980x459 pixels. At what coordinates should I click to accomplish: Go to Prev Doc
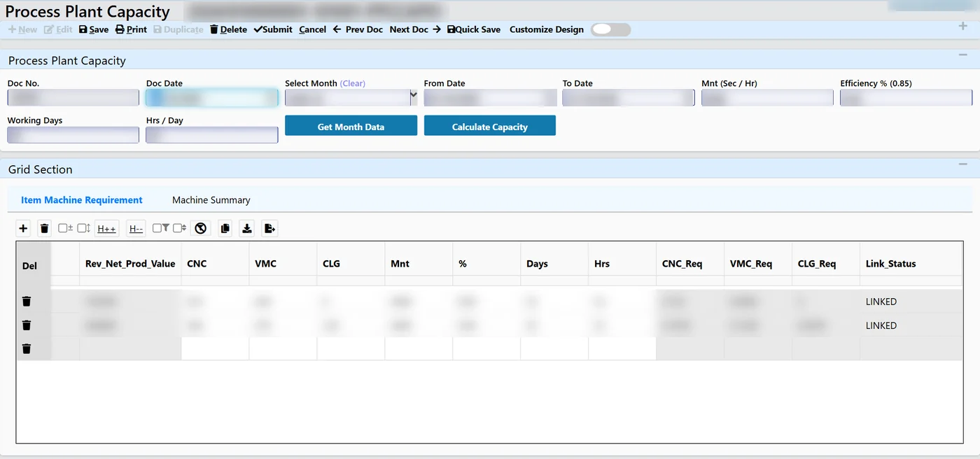coord(358,29)
